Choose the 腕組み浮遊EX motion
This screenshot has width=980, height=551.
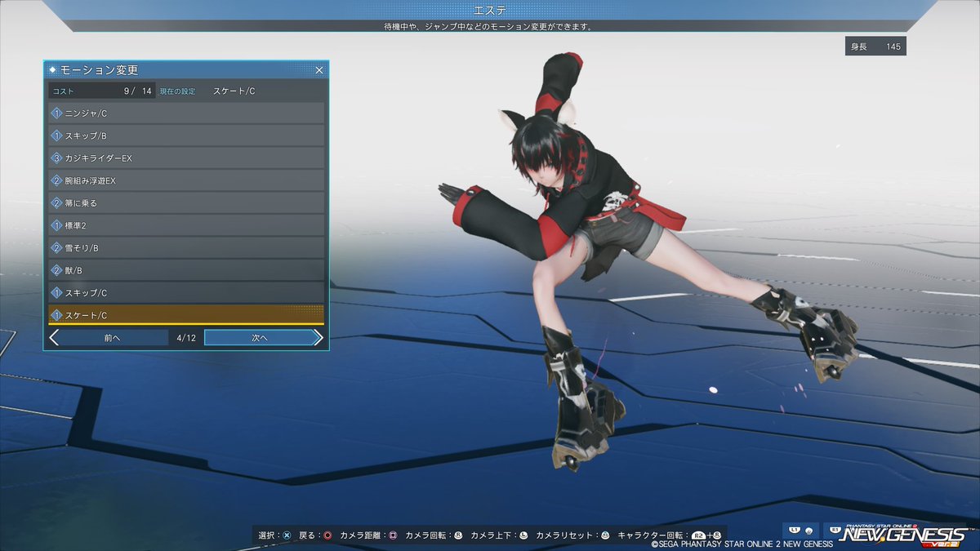pyautogui.click(x=186, y=180)
